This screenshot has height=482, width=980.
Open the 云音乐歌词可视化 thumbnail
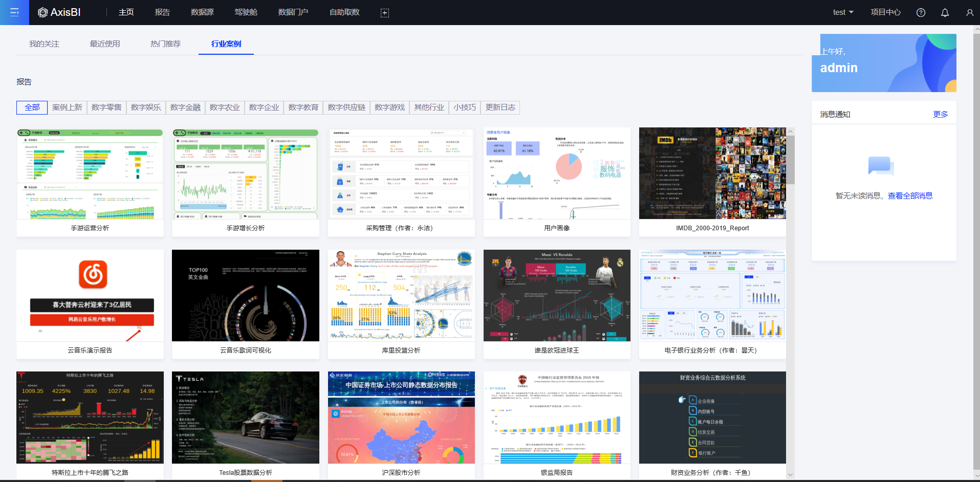click(x=246, y=296)
